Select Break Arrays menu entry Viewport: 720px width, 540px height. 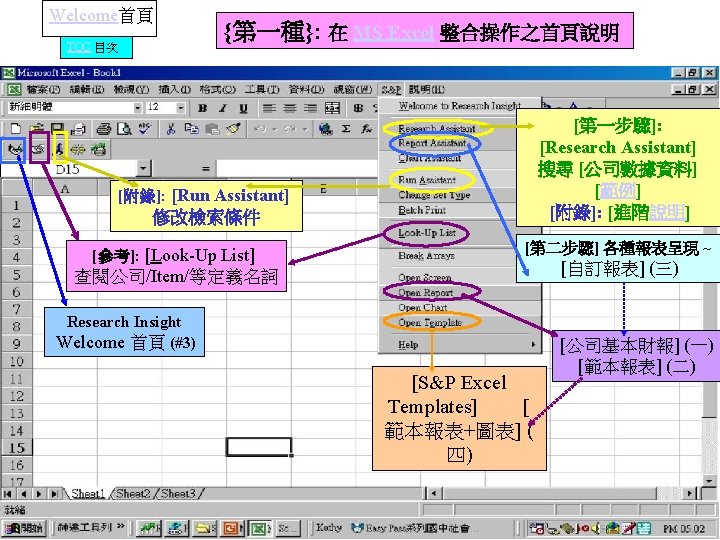426,255
